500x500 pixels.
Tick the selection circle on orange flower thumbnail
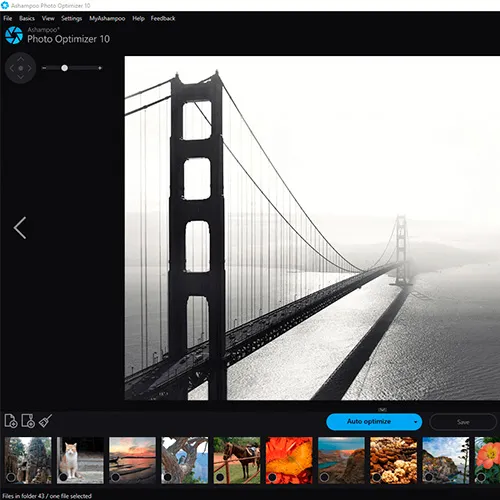tap(272, 477)
